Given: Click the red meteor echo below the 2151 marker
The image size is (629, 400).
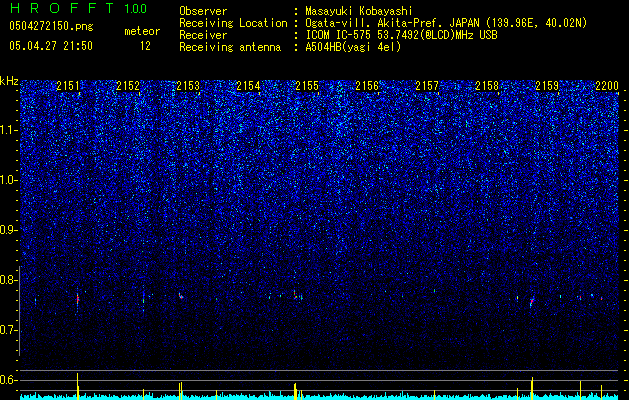Looking at the screenshot, I should pyautogui.click(x=78, y=299).
